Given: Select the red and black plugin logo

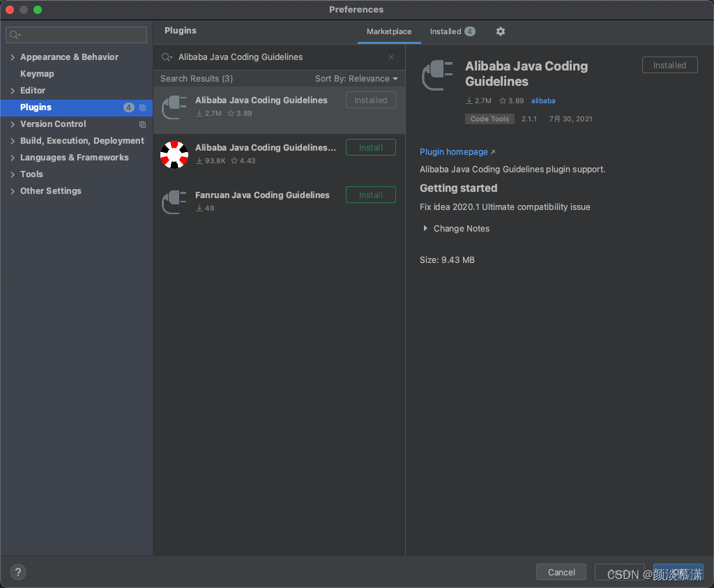Looking at the screenshot, I should (x=174, y=155).
